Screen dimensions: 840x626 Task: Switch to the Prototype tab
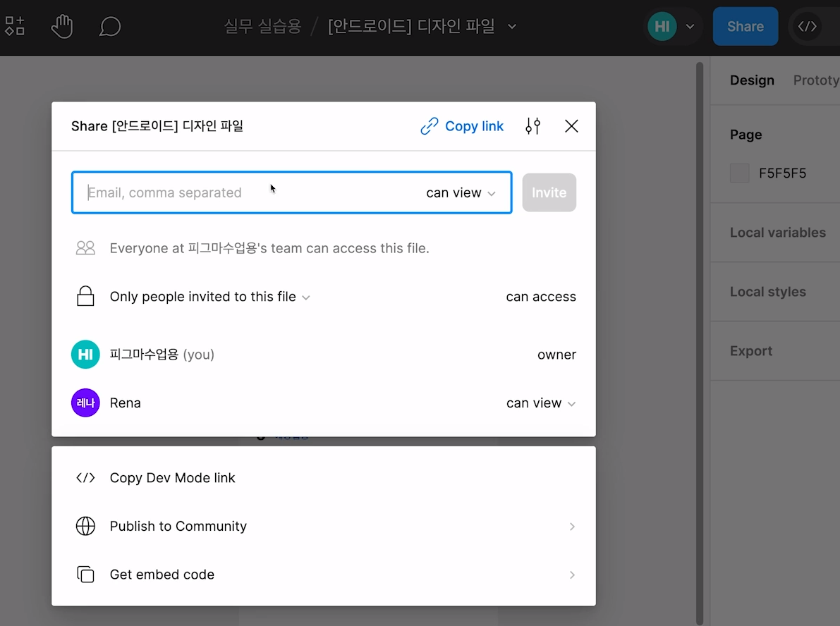816,80
